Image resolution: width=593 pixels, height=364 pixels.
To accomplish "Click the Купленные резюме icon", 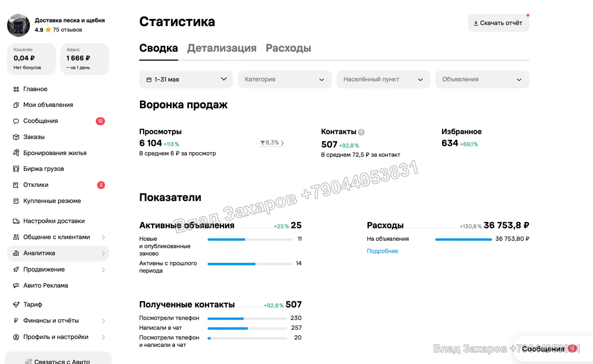I will point(16,201).
